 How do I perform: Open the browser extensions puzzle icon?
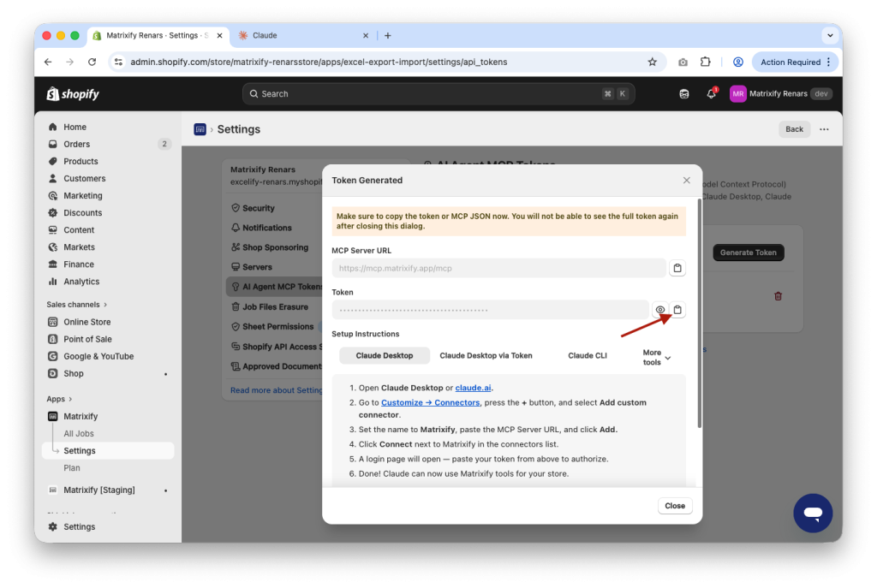point(705,62)
